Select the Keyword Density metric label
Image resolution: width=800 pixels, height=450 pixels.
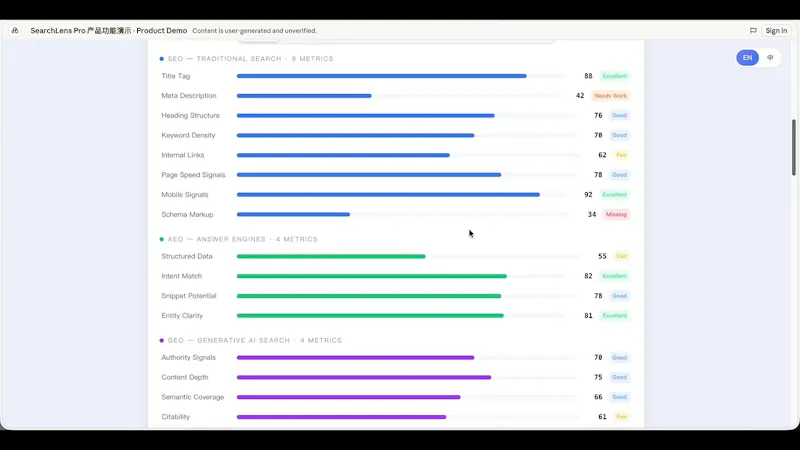pos(188,135)
